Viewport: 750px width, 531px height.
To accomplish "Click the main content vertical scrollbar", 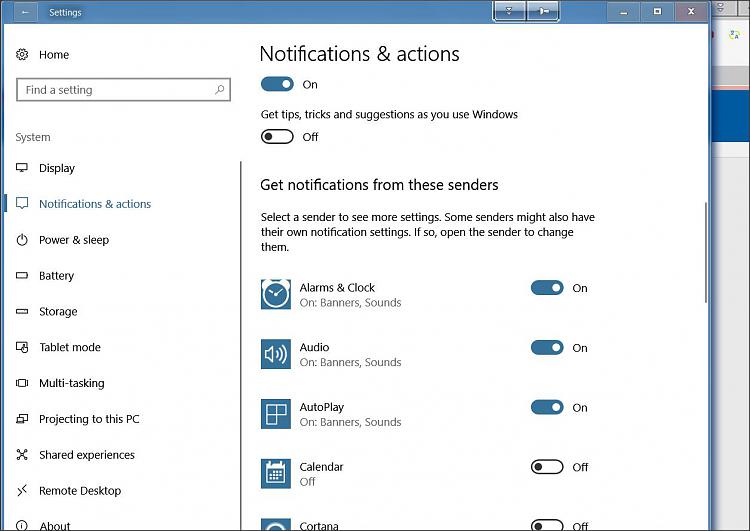I will (x=706, y=253).
